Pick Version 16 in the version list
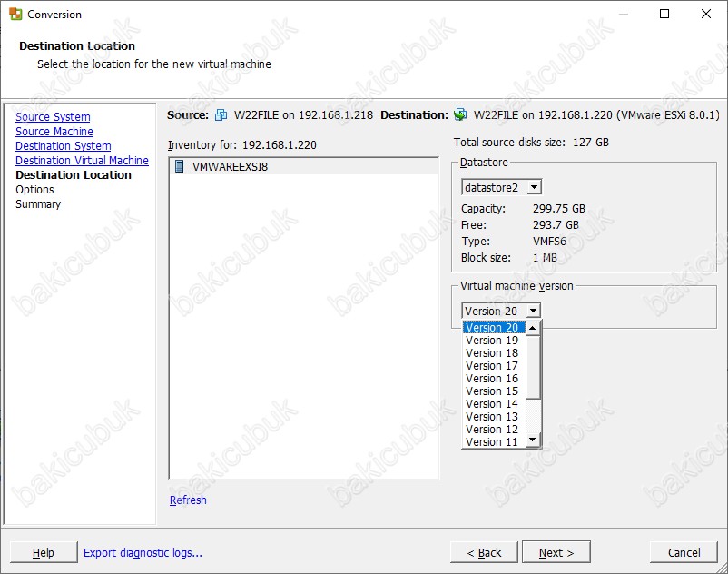This screenshot has width=728, height=574. [x=494, y=379]
